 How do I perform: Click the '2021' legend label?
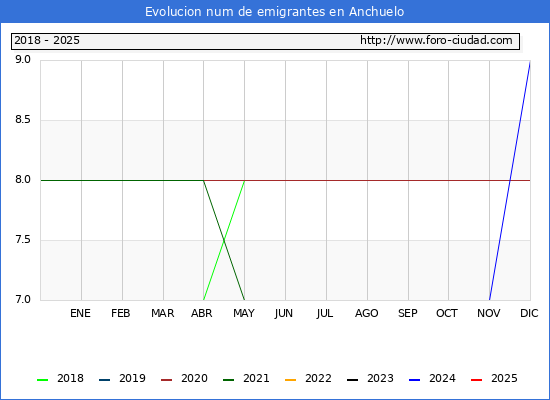click(256, 378)
